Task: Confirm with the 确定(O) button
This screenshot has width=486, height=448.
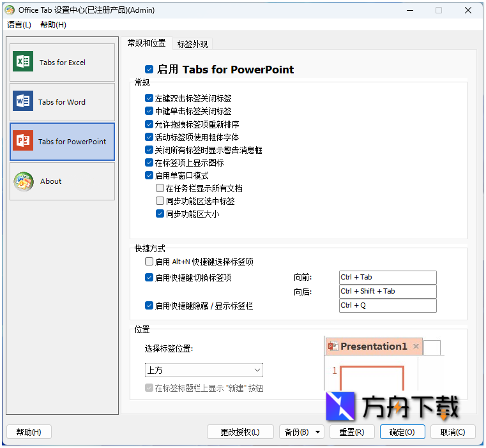Action: click(402, 432)
